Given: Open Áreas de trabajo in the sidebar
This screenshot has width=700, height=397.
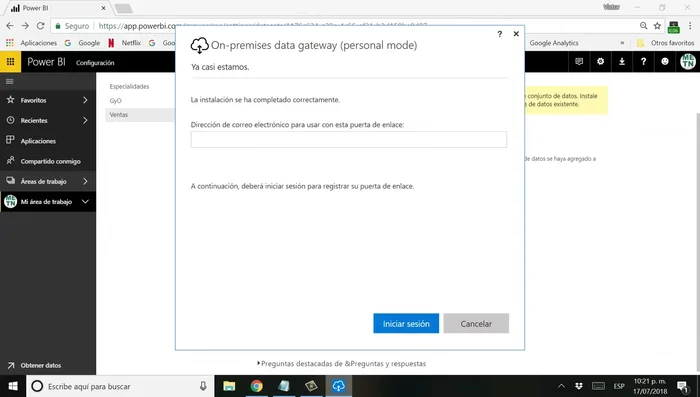Looking at the screenshot, I should point(43,181).
